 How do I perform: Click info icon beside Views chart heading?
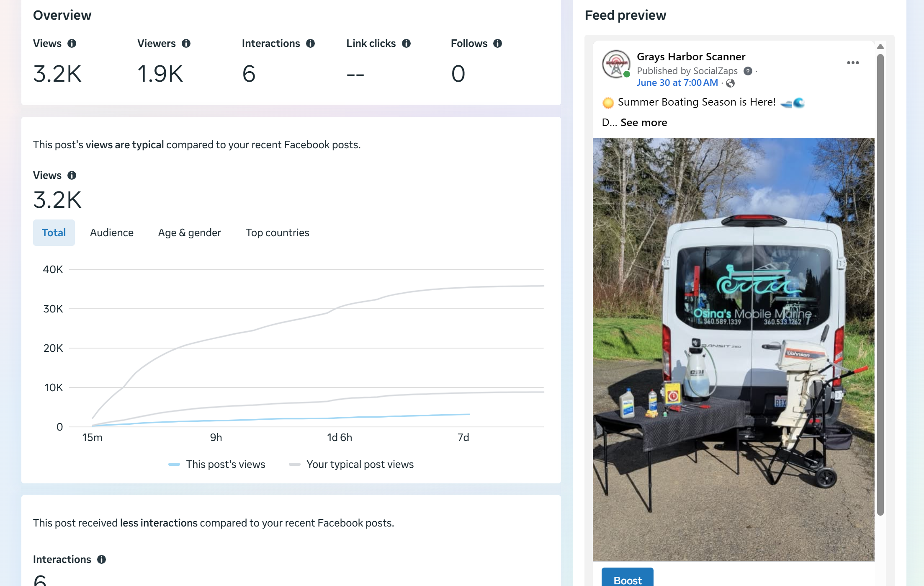click(72, 176)
